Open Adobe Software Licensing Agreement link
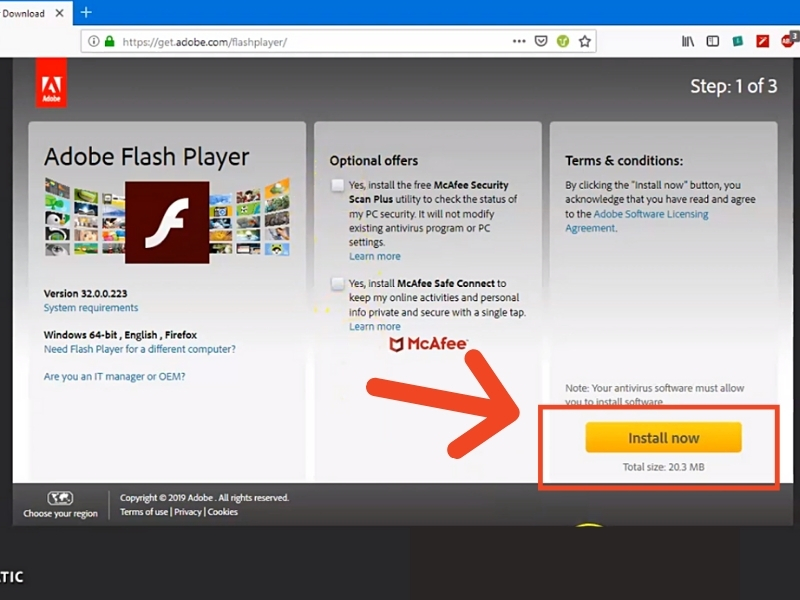 pyautogui.click(x=637, y=221)
